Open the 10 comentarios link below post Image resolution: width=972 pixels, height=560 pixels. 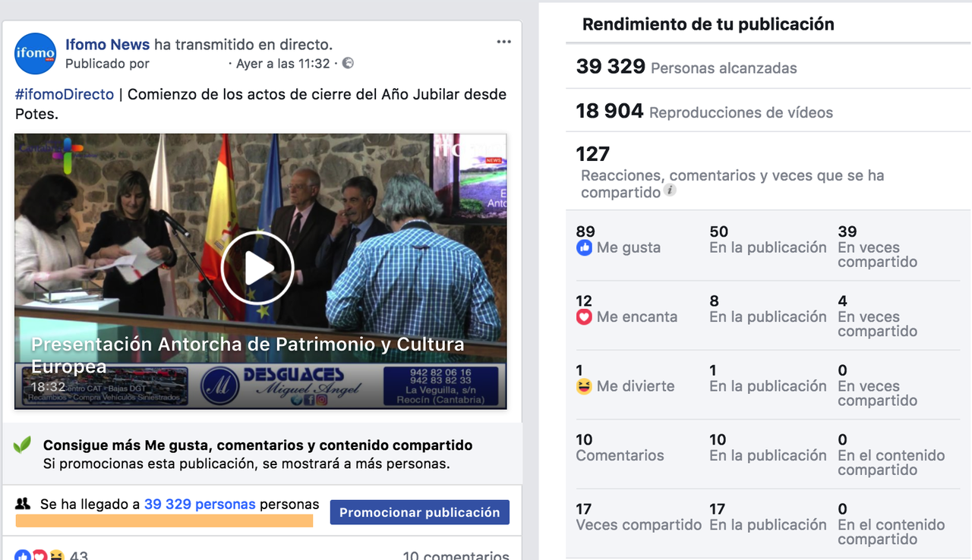456,555
